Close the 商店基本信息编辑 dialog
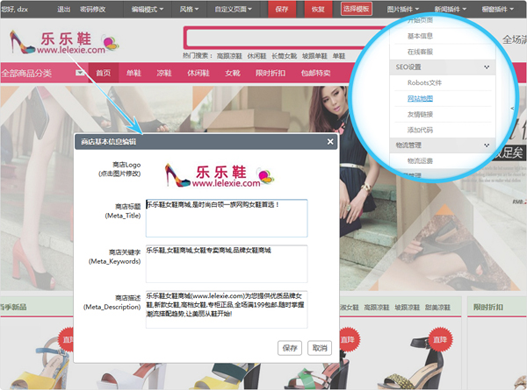 [x=330, y=142]
